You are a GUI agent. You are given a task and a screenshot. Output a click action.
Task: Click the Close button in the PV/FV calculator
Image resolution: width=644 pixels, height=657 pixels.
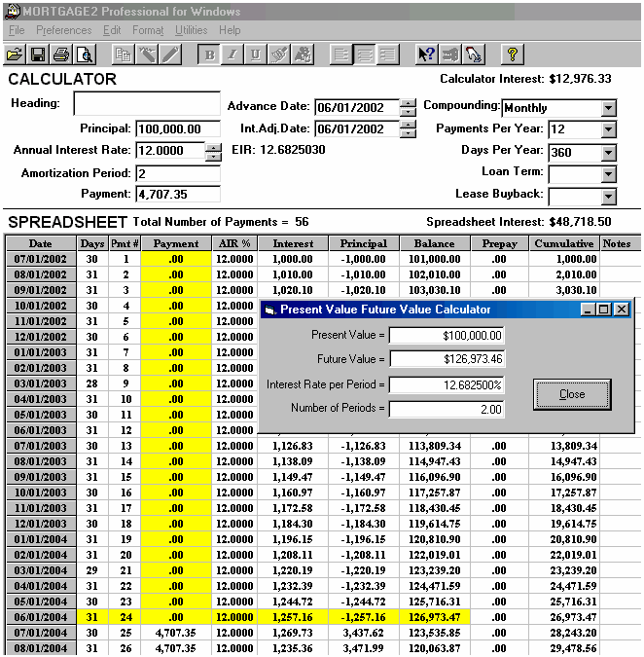point(572,394)
